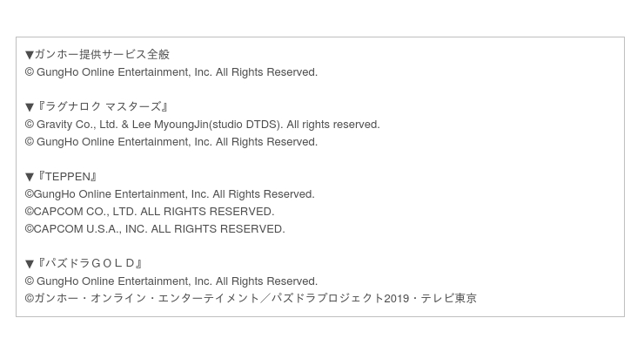Viewport: 644px width, 352px height.
Task: Select the 『パズドラGOLD』 heading text
Action: point(89,263)
